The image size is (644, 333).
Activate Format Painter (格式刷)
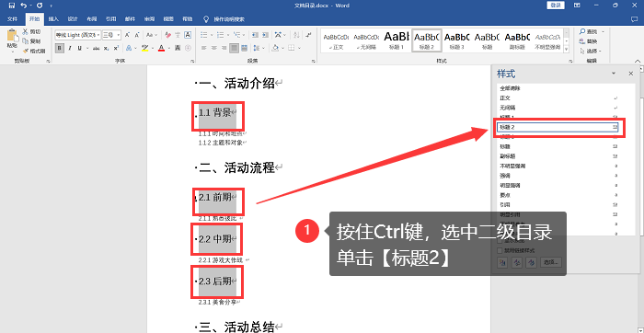34,51
